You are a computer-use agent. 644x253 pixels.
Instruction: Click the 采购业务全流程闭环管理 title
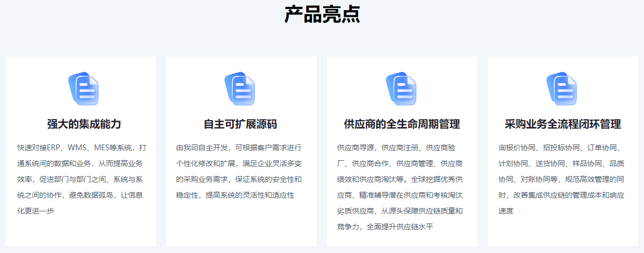[x=563, y=124]
